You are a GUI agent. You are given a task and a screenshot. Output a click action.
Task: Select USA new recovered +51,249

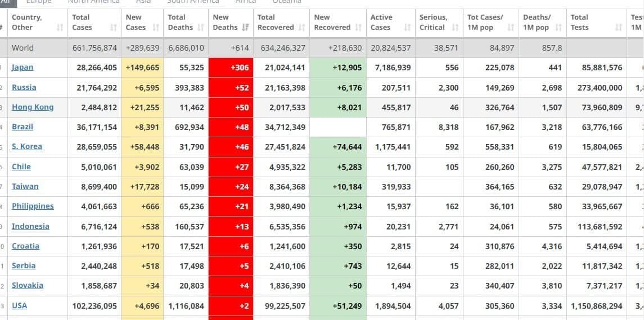pos(348,306)
